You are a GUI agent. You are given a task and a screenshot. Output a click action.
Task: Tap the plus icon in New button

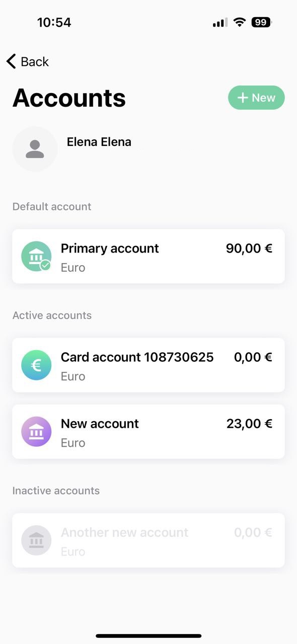243,98
